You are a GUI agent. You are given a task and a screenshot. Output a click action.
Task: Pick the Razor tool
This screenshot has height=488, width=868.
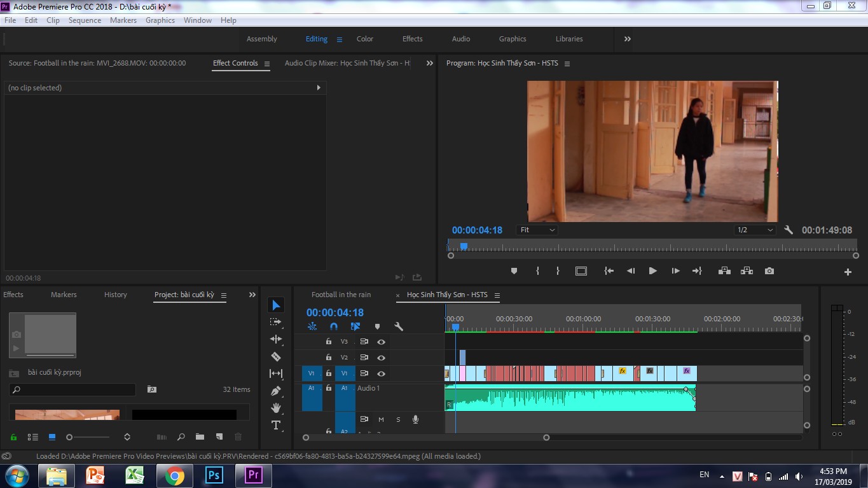click(276, 356)
